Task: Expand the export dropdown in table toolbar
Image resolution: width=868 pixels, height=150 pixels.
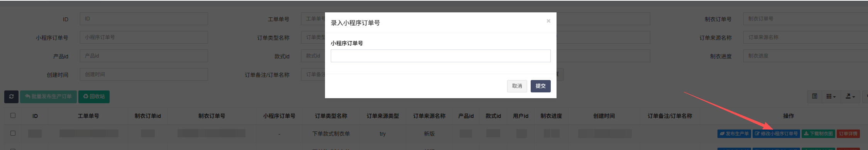Action: (850, 96)
